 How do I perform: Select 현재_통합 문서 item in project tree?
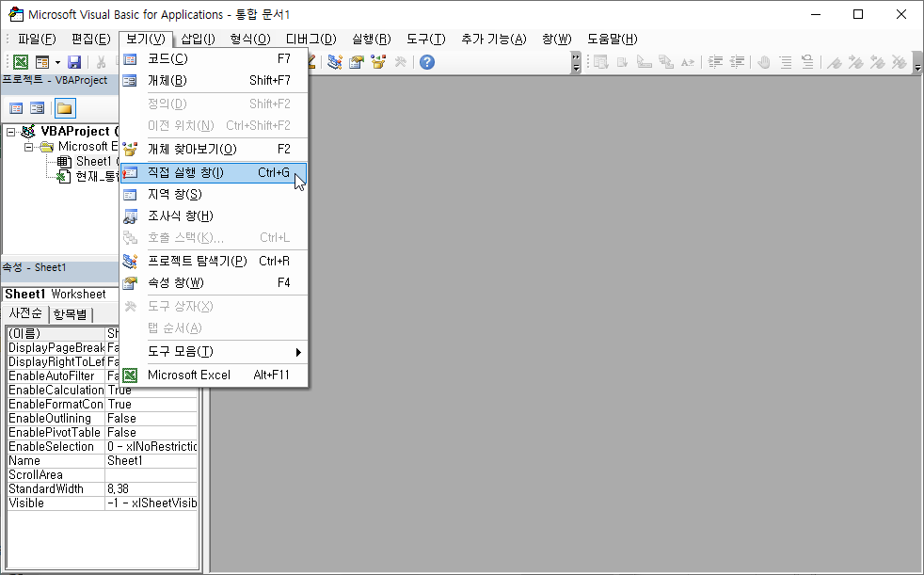pos(97,176)
